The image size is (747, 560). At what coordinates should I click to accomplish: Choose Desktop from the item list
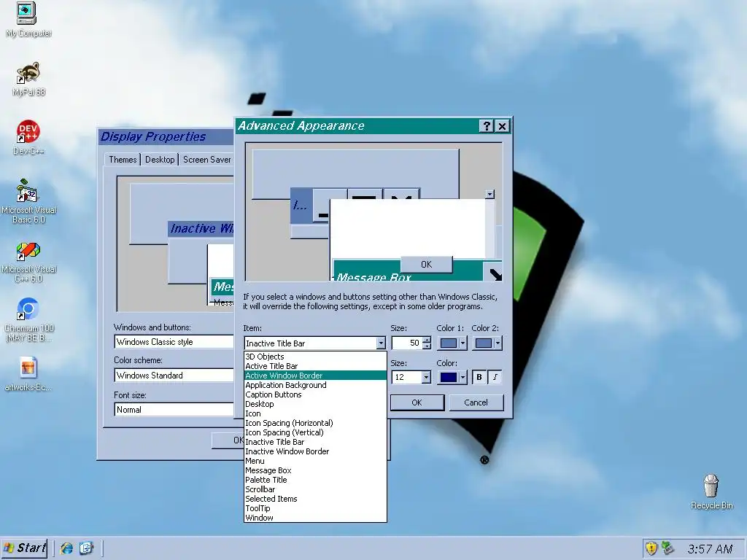point(315,404)
